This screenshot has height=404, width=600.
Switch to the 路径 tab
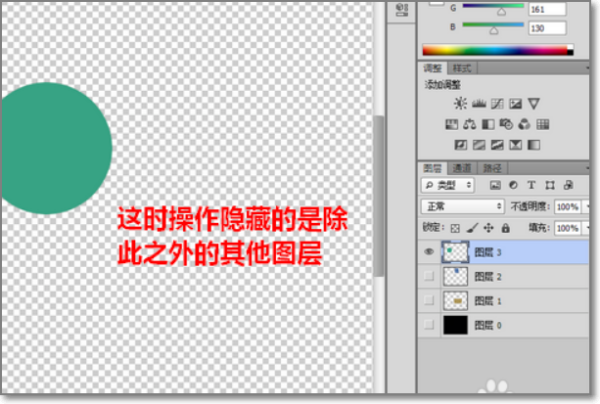pos(492,168)
